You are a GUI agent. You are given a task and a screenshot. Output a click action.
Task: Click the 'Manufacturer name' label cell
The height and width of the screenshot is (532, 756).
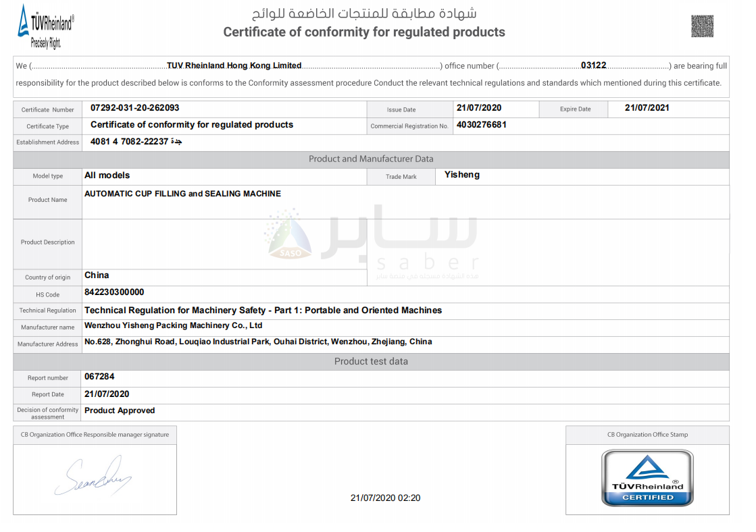48,327
